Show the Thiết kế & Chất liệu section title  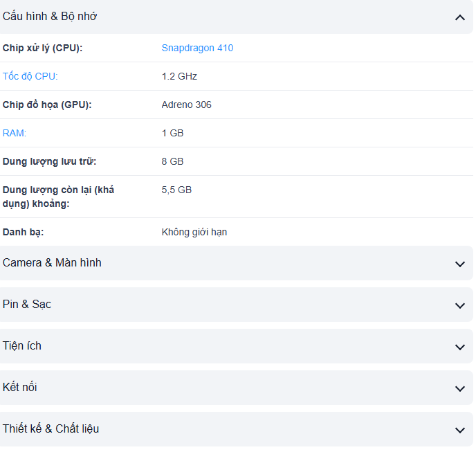click(51, 429)
